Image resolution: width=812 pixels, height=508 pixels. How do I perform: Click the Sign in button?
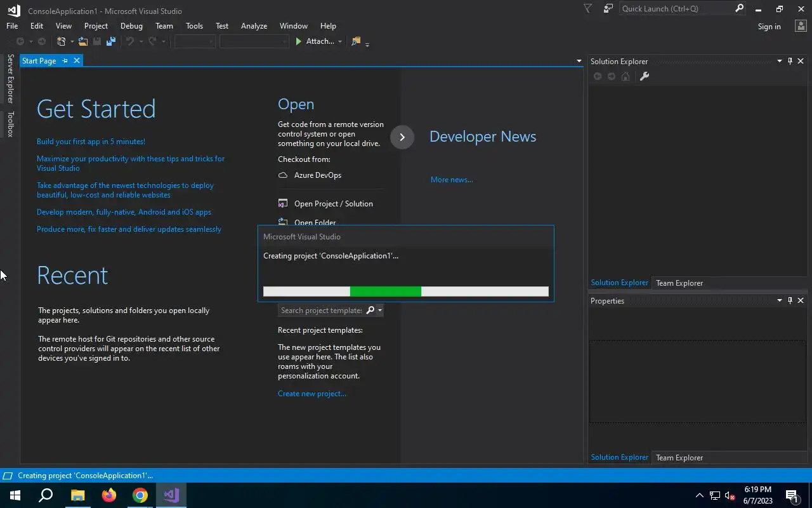click(769, 27)
